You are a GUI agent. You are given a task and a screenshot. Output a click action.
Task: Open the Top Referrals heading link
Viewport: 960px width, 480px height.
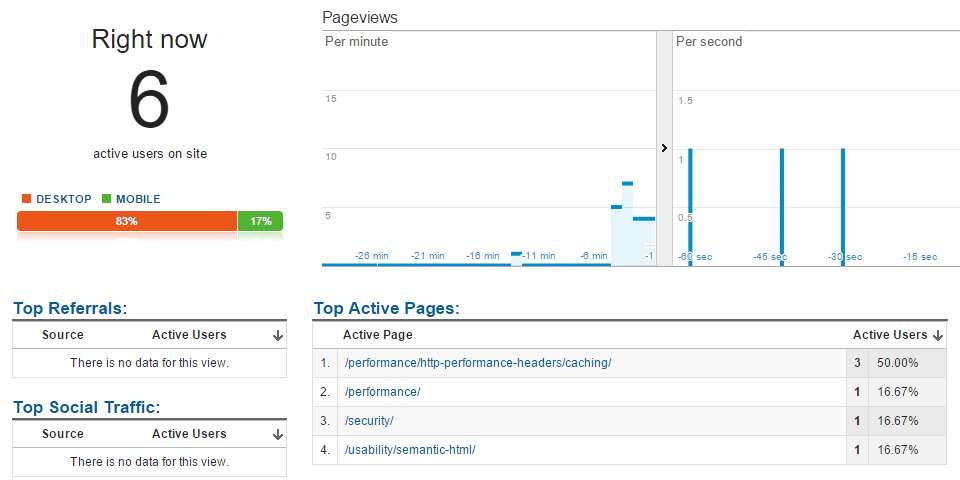coord(70,309)
